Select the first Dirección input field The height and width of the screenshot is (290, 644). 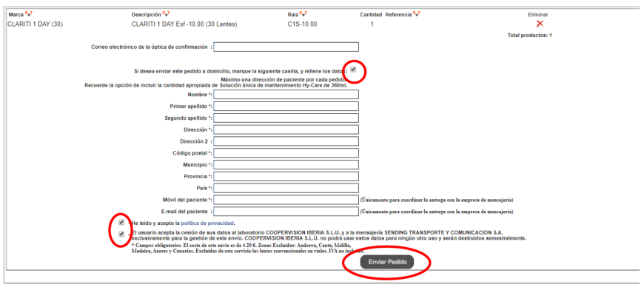tap(286, 129)
